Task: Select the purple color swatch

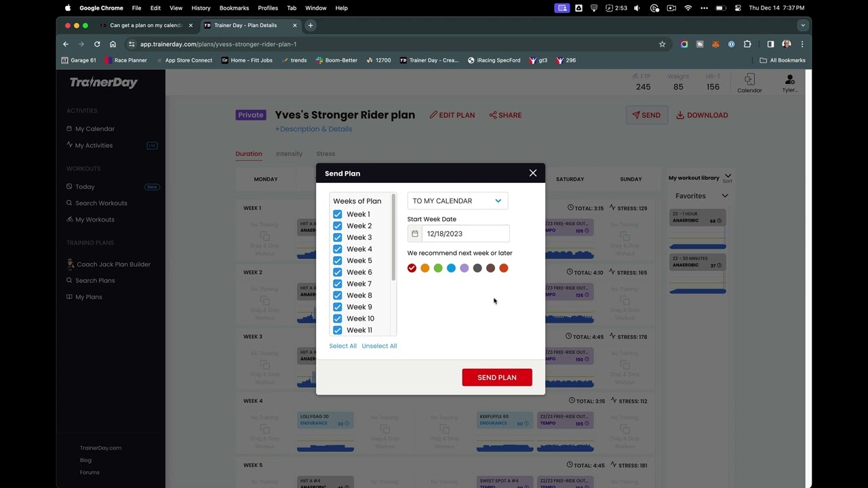Action: click(465, 268)
